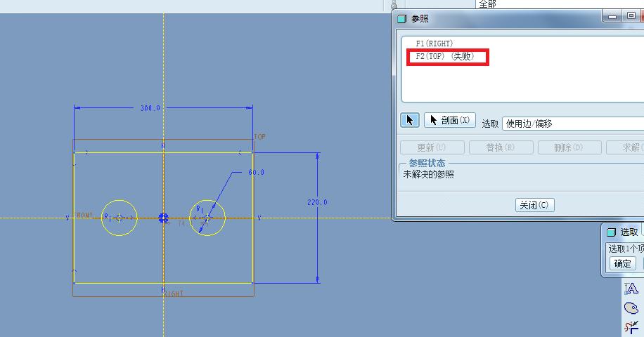644x337 pixels.
Task: Confirm selection with 确定 button
Action: tap(623, 263)
